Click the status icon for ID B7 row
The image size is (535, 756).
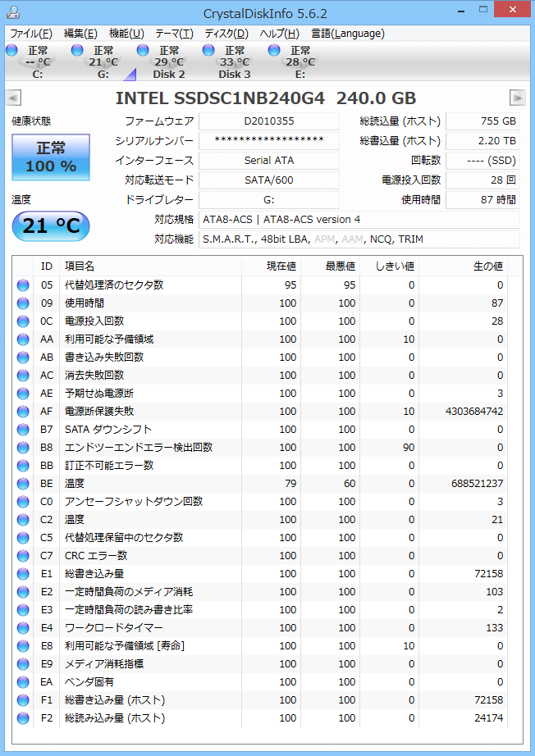click(x=23, y=430)
